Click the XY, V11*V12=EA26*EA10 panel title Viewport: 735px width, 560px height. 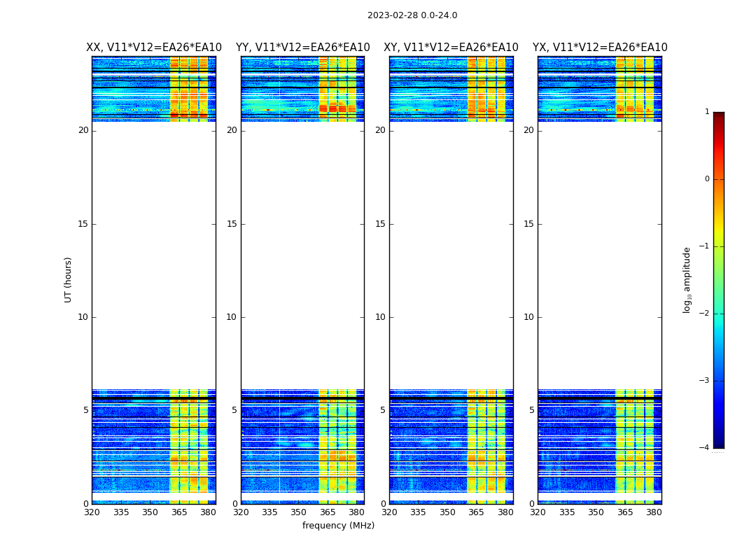pos(451,48)
